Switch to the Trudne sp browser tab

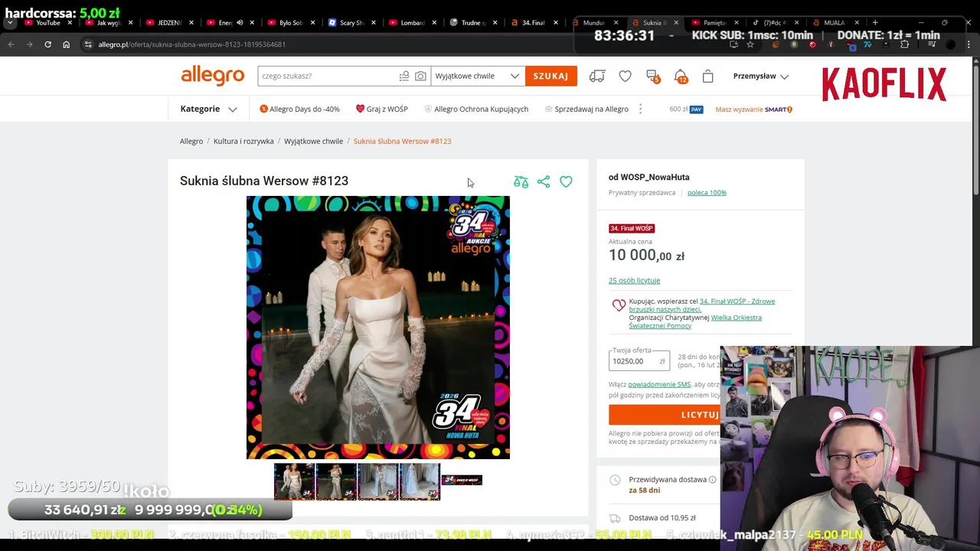tap(473, 23)
